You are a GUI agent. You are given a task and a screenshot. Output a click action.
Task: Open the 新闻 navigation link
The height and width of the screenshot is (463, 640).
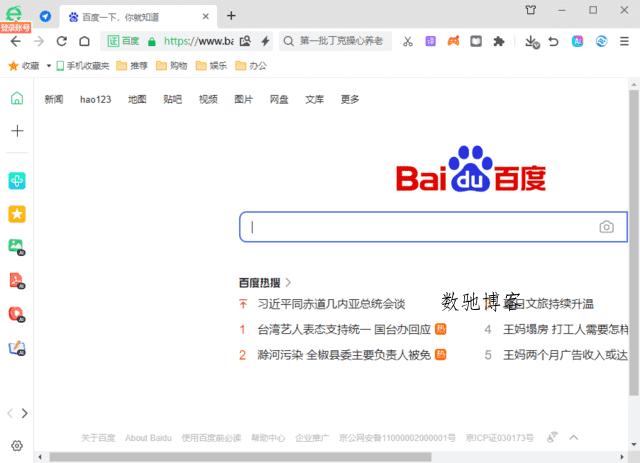coord(54,99)
